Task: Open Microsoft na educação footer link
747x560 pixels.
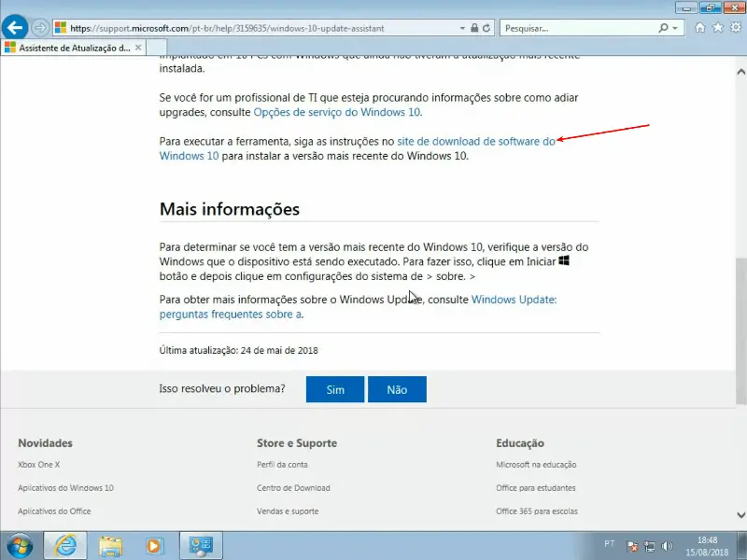Action: (x=536, y=465)
